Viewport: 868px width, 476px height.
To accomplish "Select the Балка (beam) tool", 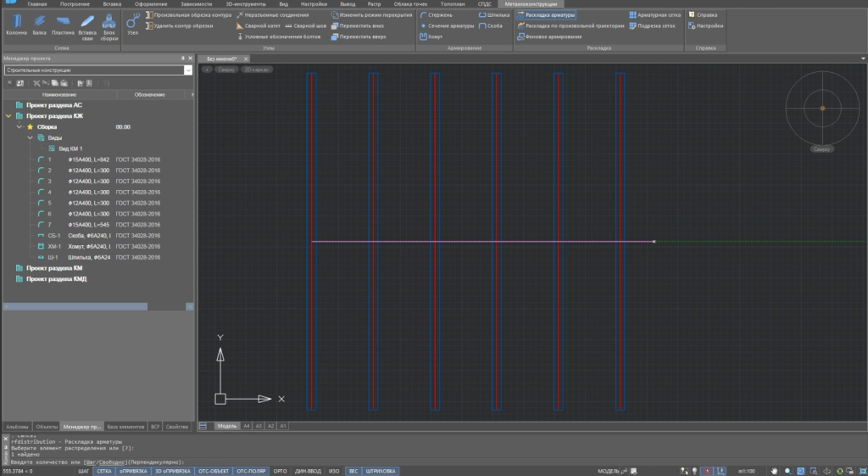I will [40, 23].
